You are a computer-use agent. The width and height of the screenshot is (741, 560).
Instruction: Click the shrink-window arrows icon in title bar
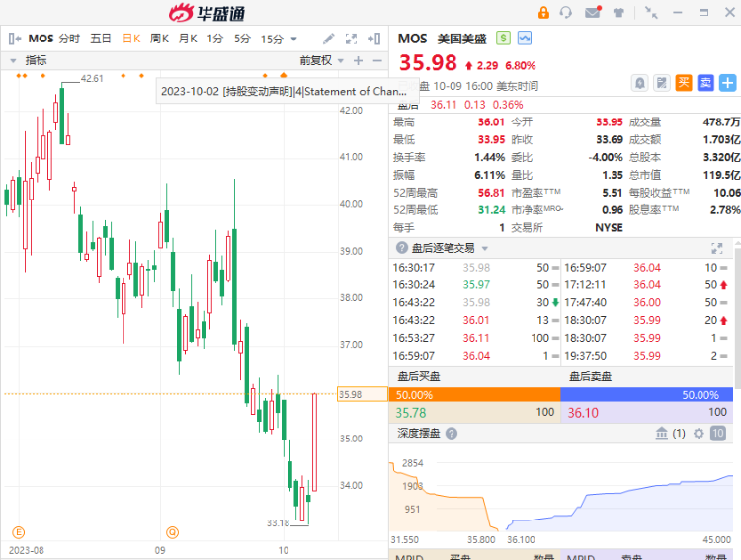[x=652, y=13]
